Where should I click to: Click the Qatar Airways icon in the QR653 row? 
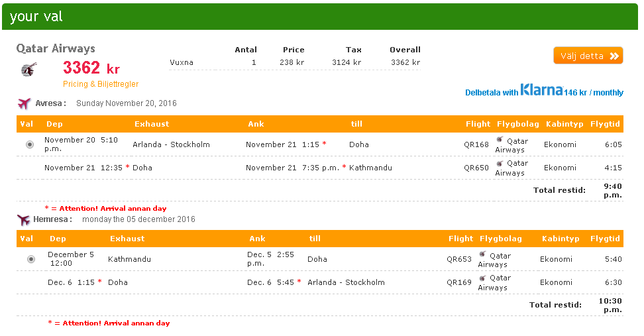click(482, 254)
